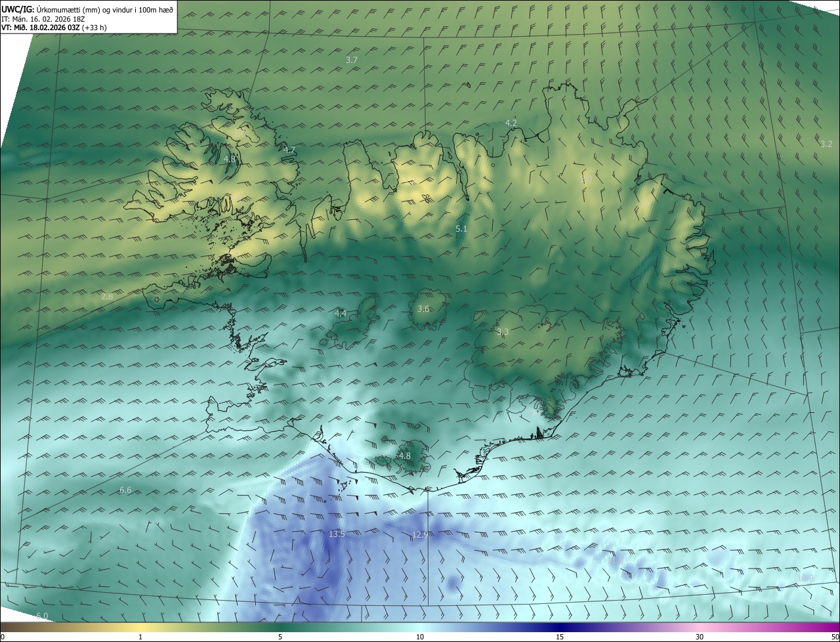Click the 12.9 value label on the map
The height and width of the screenshot is (642, 840).
pos(420,534)
